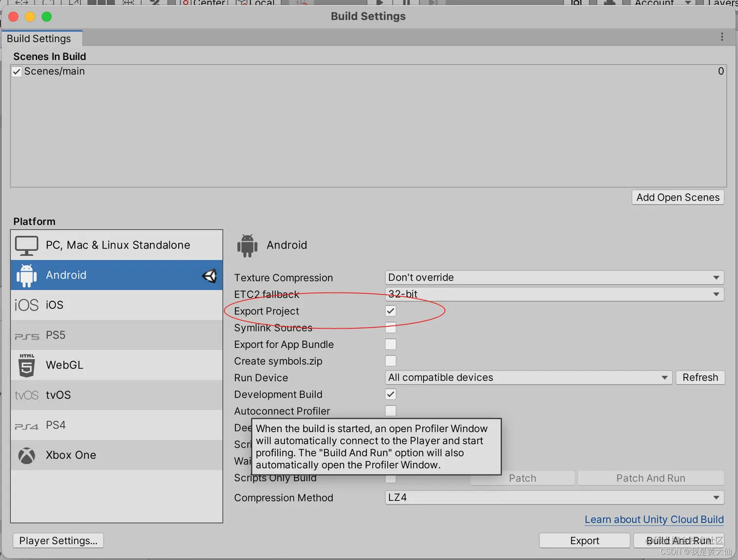
Task: Select the PS5 platform row
Action: (117, 335)
